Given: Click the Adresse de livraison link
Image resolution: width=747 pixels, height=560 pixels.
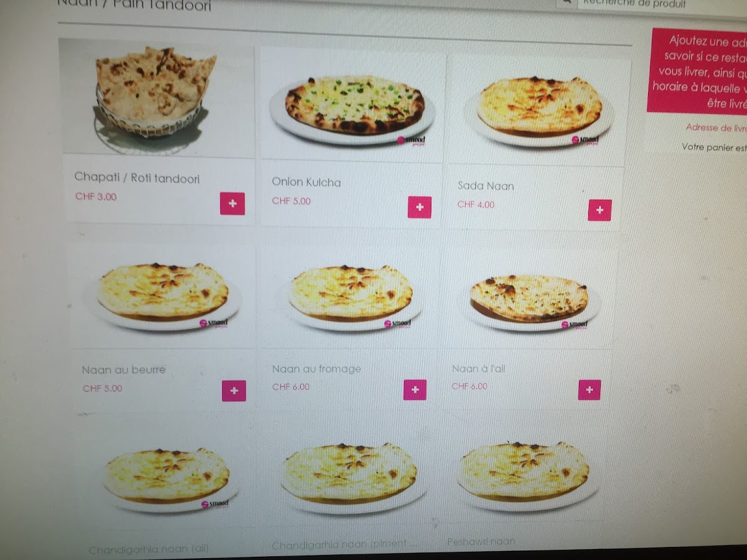Looking at the screenshot, I should pyautogui.click(x=716, y=128).
